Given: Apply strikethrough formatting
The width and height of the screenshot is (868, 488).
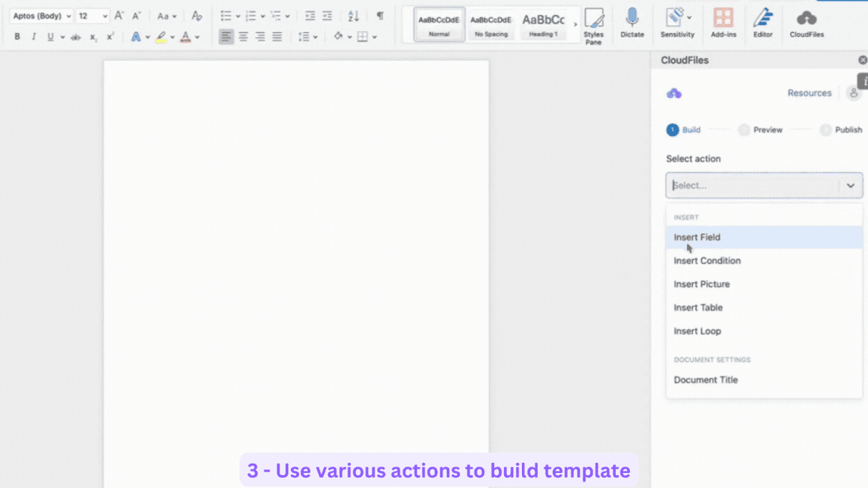Looking at the screenshot, I should coord(76,37).
